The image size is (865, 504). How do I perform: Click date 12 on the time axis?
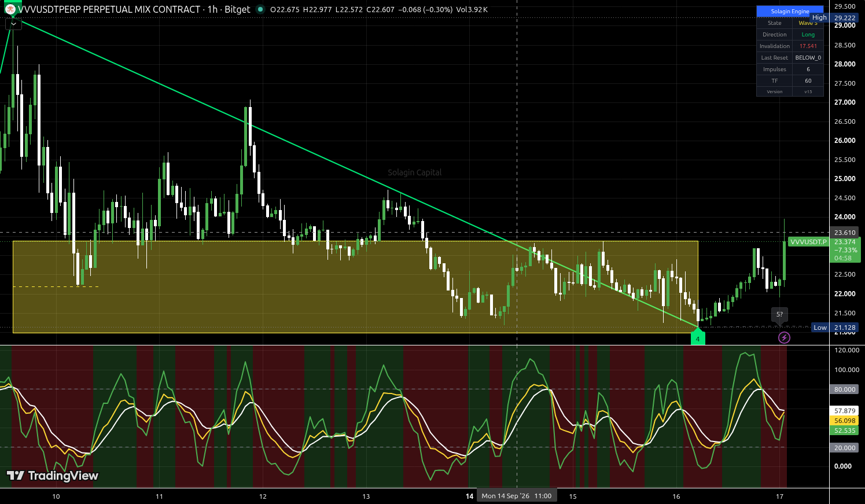coord(263,496)
